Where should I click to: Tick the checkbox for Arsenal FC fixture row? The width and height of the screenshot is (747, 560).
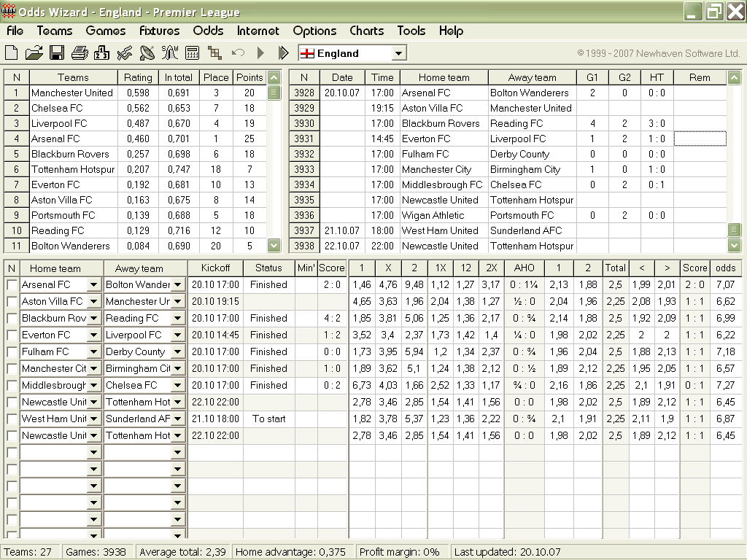(12, 285)
